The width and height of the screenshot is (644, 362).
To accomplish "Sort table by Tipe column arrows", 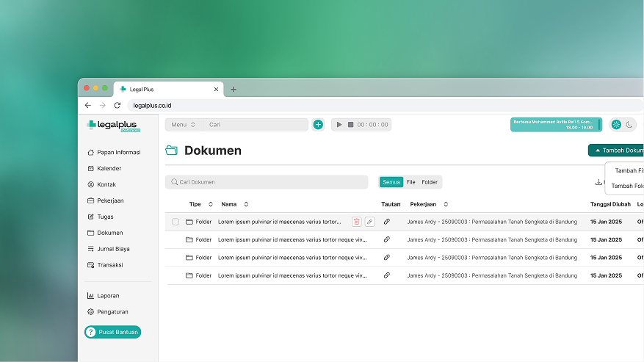I will coord(211,204).
